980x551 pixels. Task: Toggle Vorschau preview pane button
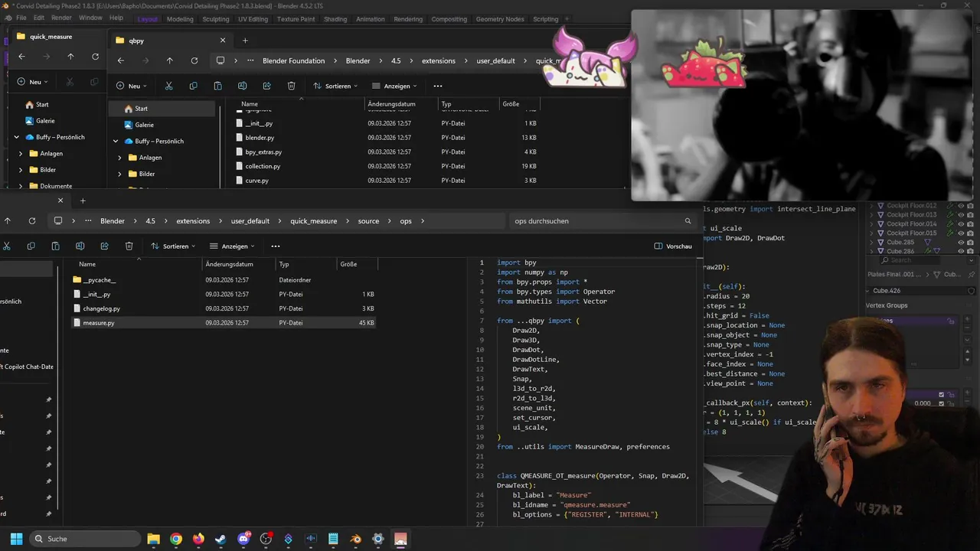coord(673,246)
